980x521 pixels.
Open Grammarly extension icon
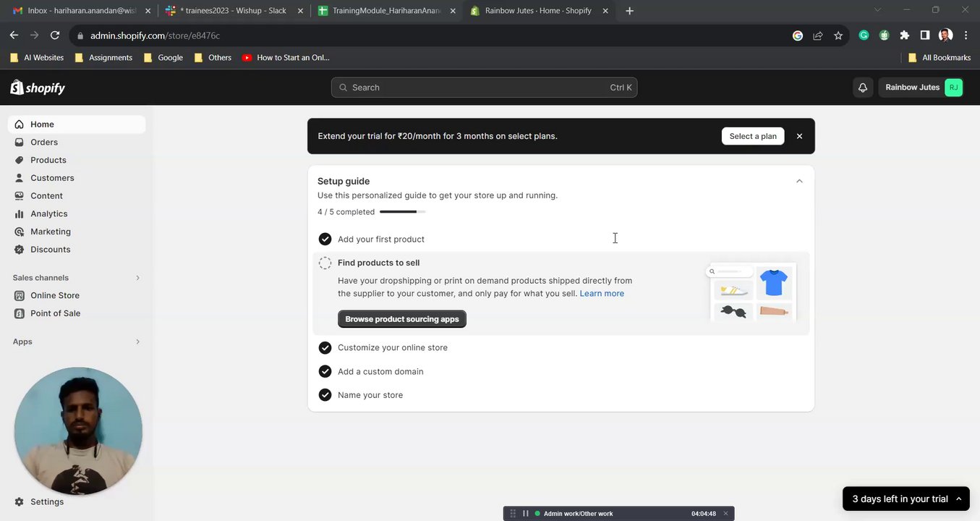864,35
